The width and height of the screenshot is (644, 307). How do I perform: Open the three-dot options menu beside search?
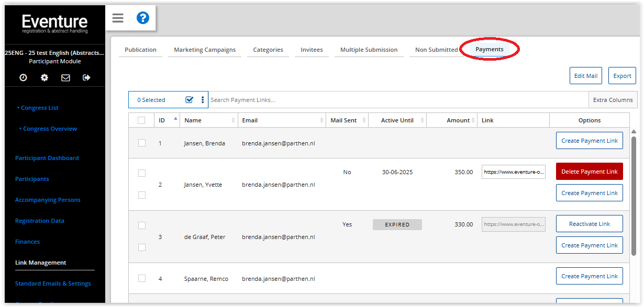pyautogui.click(x=203, y=100)
